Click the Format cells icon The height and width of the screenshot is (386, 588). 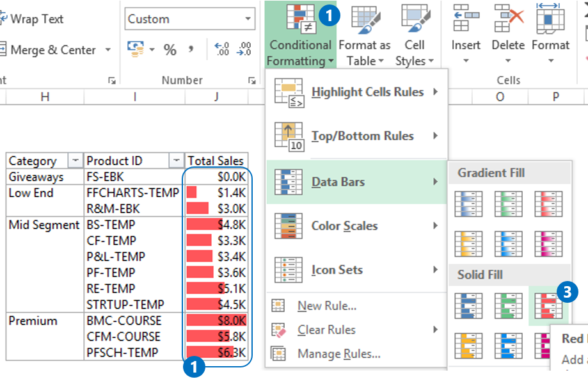point(550,18)
